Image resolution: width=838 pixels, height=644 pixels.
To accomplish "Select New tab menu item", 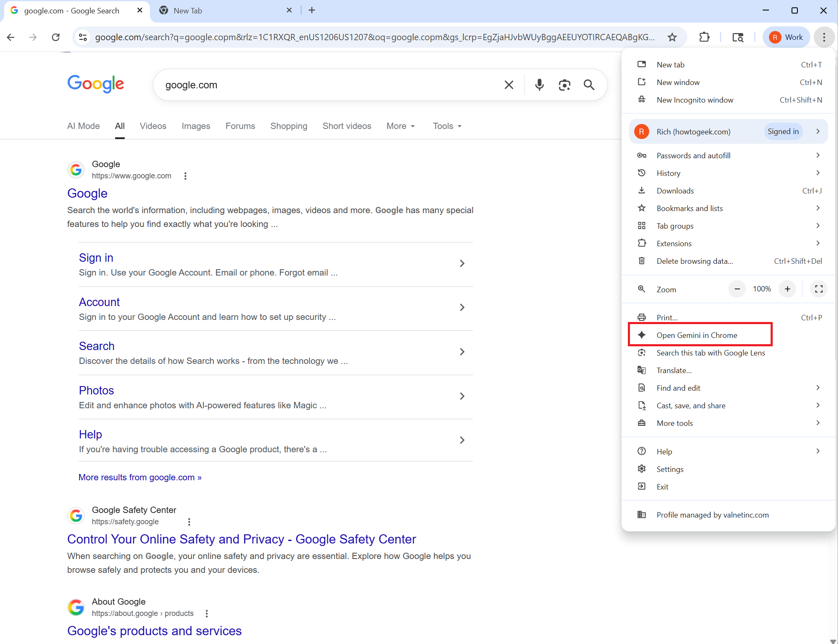I will [x=728, y=64].
